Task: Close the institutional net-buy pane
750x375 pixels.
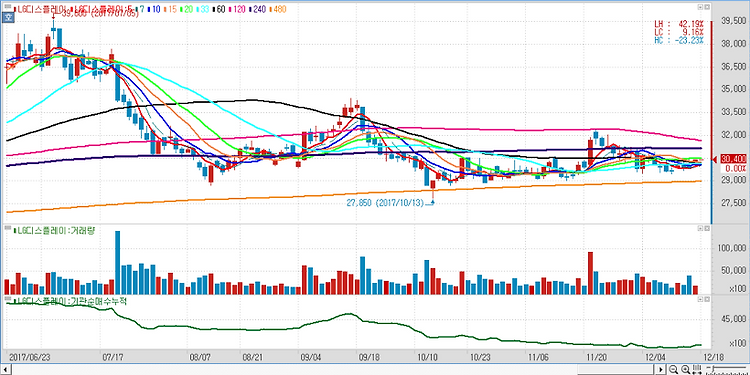Action: point(706,298)
